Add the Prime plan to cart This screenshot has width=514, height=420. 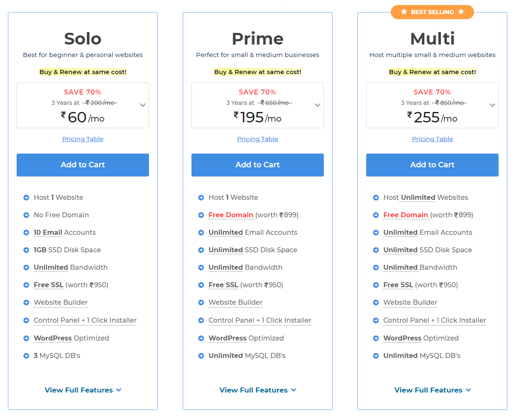pos(258,165)
